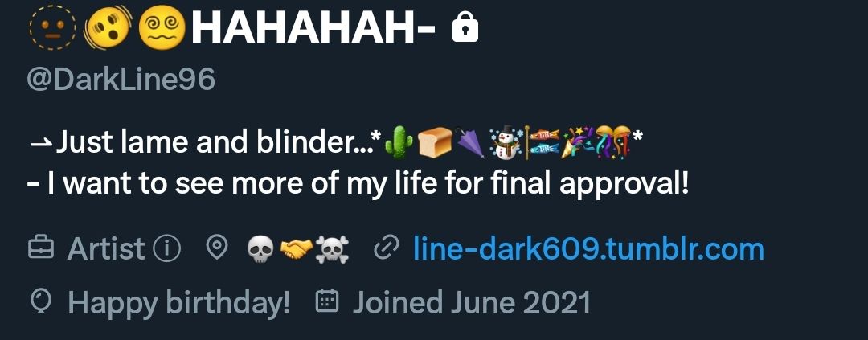Viewport: 868px width, 340px height.
Task: Click the snowman emoji in bio
Action: 506,143
